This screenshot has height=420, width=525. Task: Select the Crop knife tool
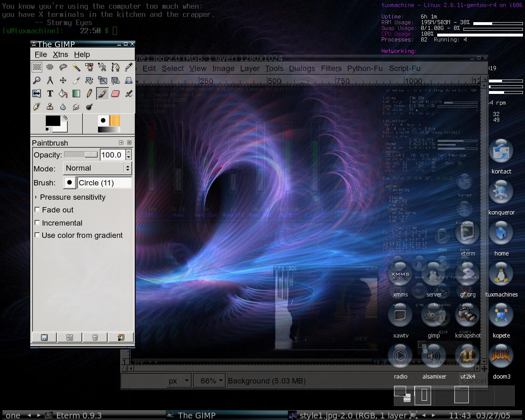pyautogui.click(x=76, y=80)
